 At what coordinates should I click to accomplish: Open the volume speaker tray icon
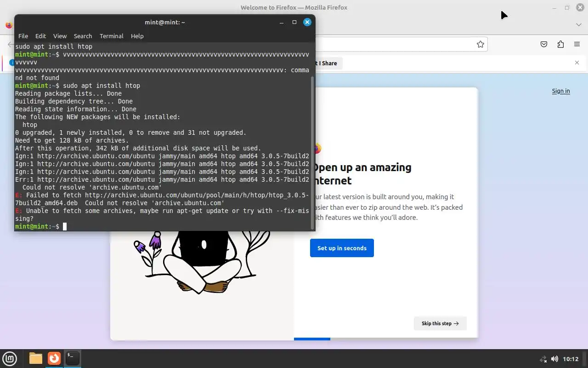click(554, 359)
